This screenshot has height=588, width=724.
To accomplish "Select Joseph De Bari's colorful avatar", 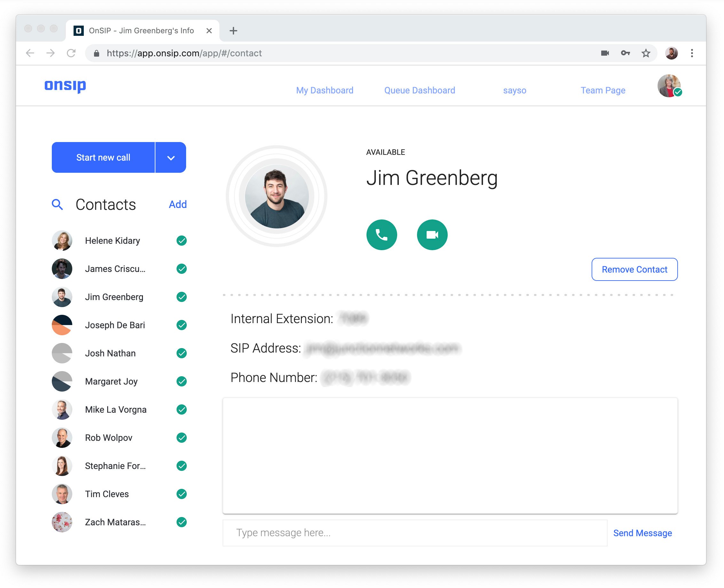I will pyautogui.click(x=62, y=325).
